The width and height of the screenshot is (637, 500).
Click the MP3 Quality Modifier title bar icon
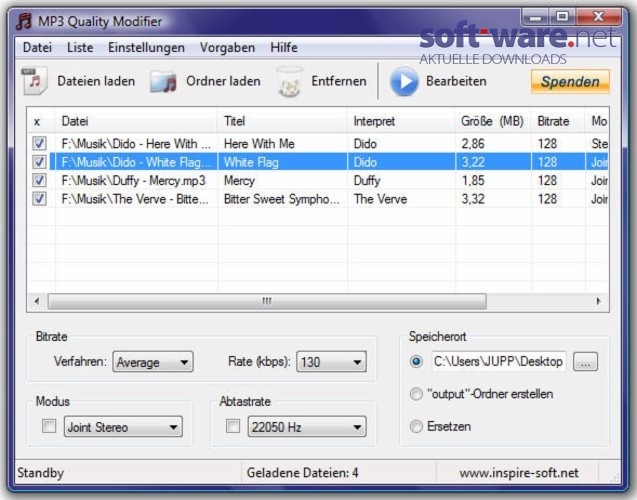tap(24, 21)
